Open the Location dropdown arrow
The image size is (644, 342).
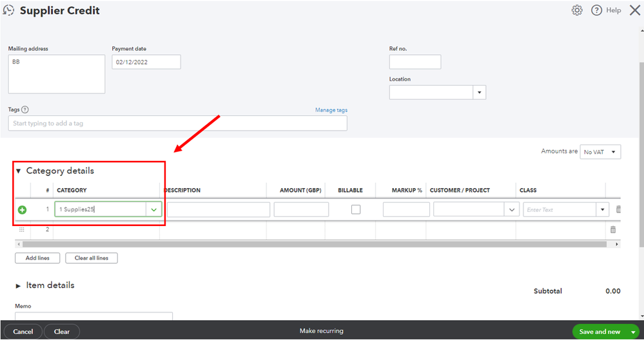pos(480,92)
